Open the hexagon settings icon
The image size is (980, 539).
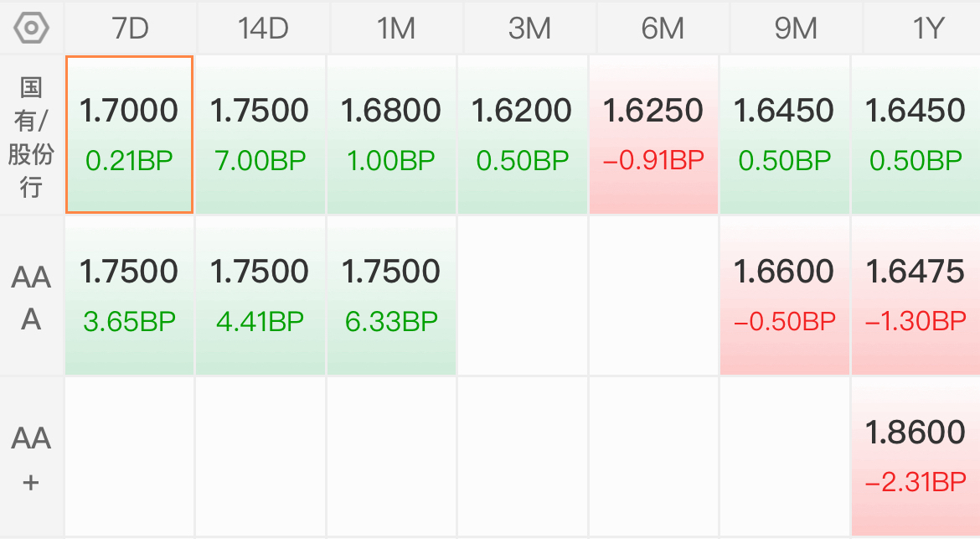[x=31, y=29]
